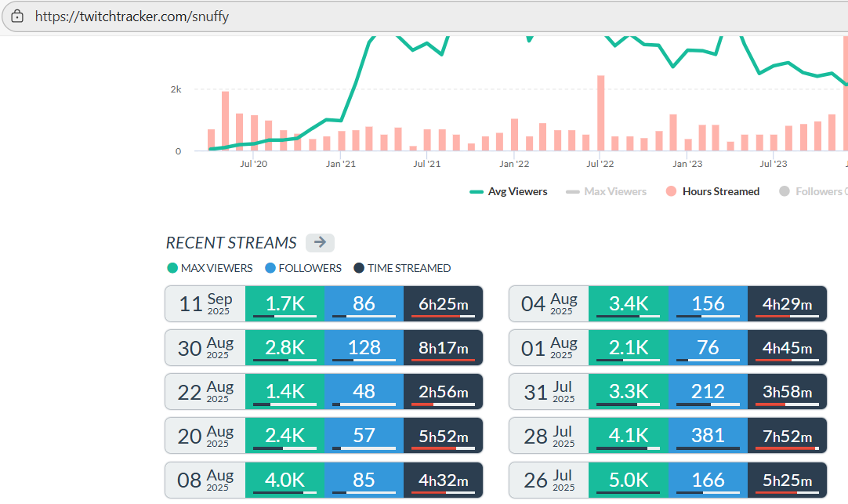Open the 11 Sep 2025 stream
This screenshot has height=504, width=848.
324,304
